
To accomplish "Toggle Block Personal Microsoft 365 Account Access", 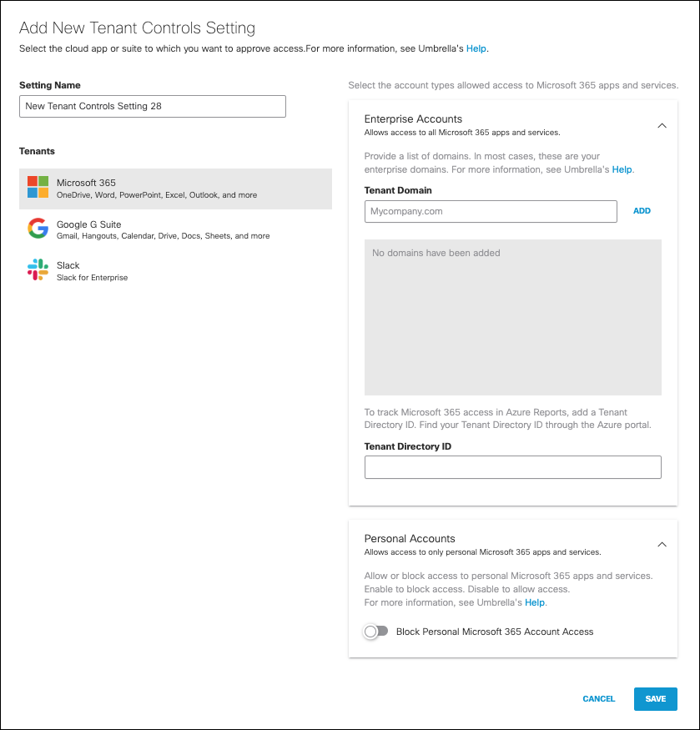I will click(x=376, y=632).
